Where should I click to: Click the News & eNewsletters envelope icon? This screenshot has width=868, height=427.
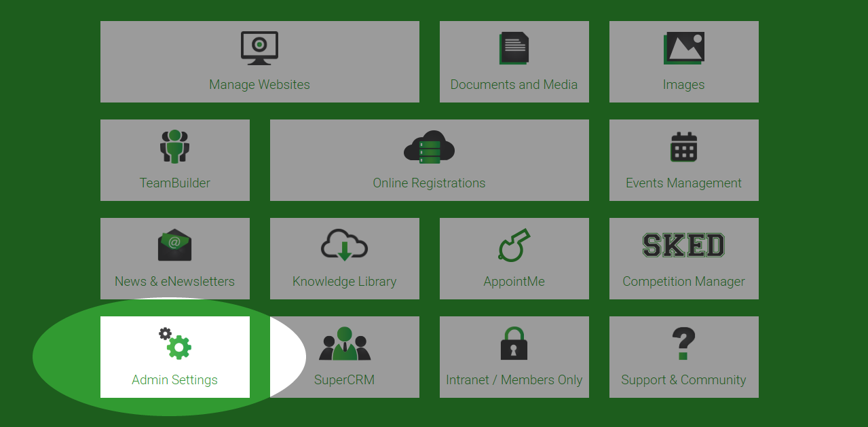coord(174,245)
